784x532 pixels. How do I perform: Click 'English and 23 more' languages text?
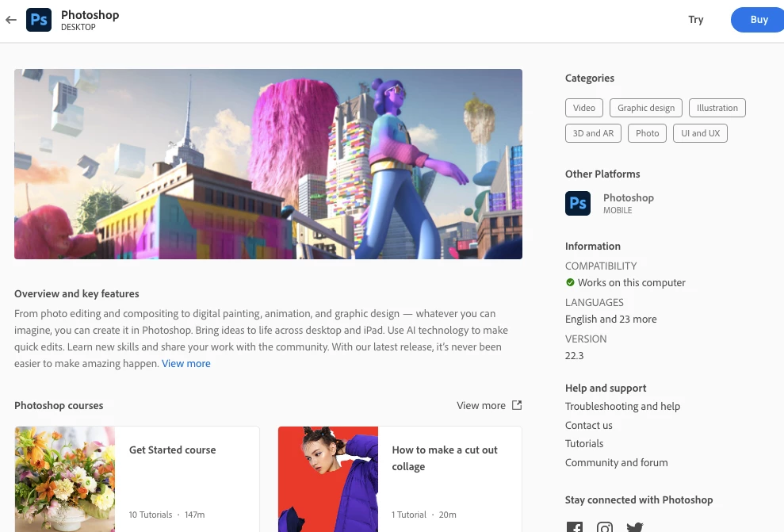(x=611, y=319)
